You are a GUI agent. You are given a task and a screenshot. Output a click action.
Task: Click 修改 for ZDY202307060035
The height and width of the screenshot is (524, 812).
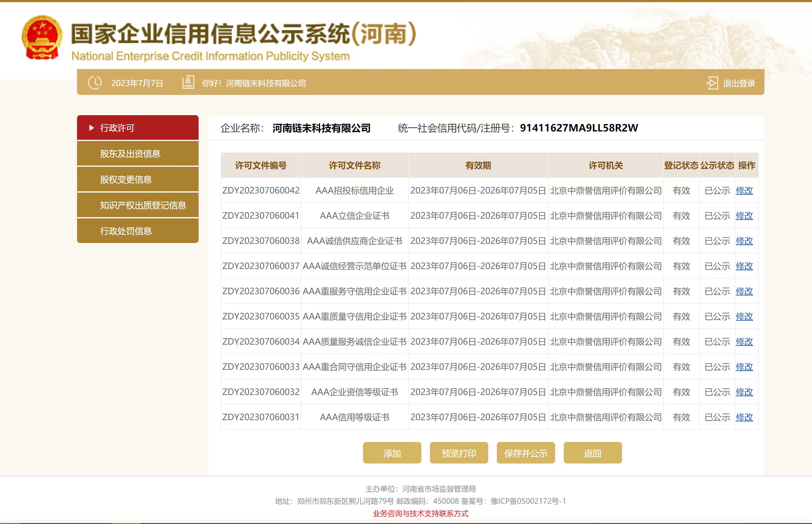744,316
